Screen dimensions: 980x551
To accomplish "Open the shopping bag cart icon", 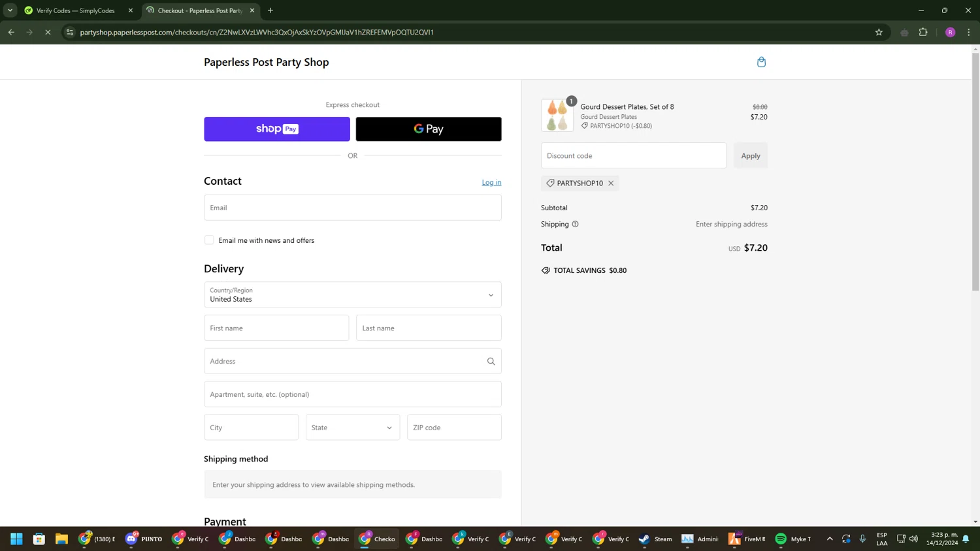I will 761,62.
